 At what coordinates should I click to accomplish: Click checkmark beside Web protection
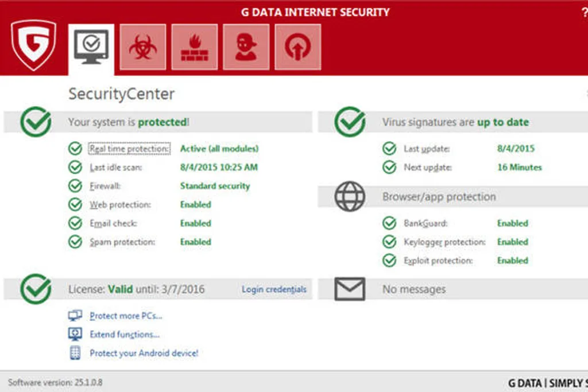pos(75,205)
